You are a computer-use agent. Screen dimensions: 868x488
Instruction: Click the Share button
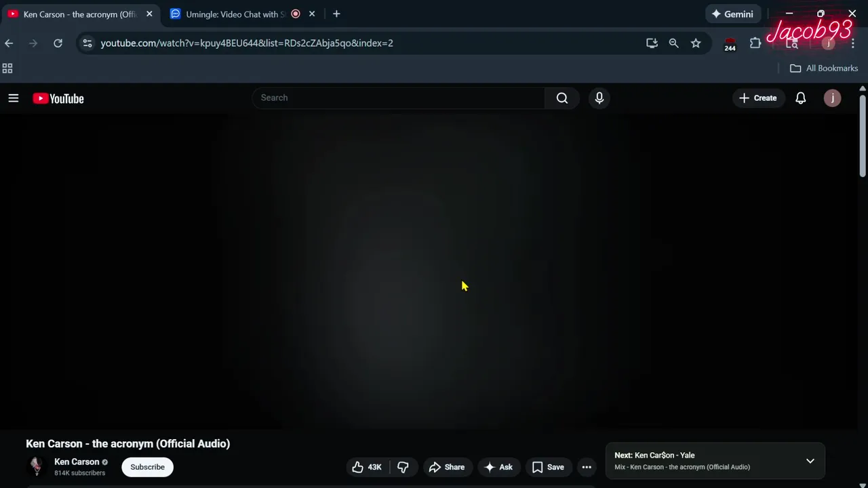[x=447, y=467]
